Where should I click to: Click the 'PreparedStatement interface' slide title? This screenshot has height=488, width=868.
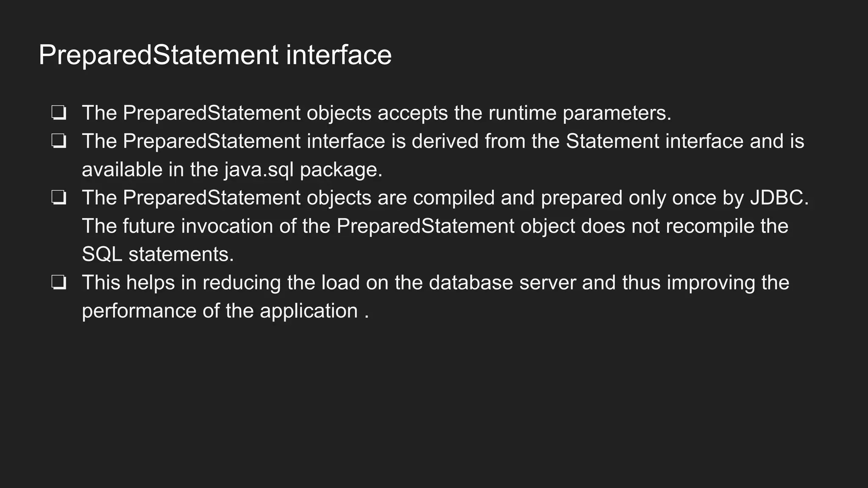[215, 55]
